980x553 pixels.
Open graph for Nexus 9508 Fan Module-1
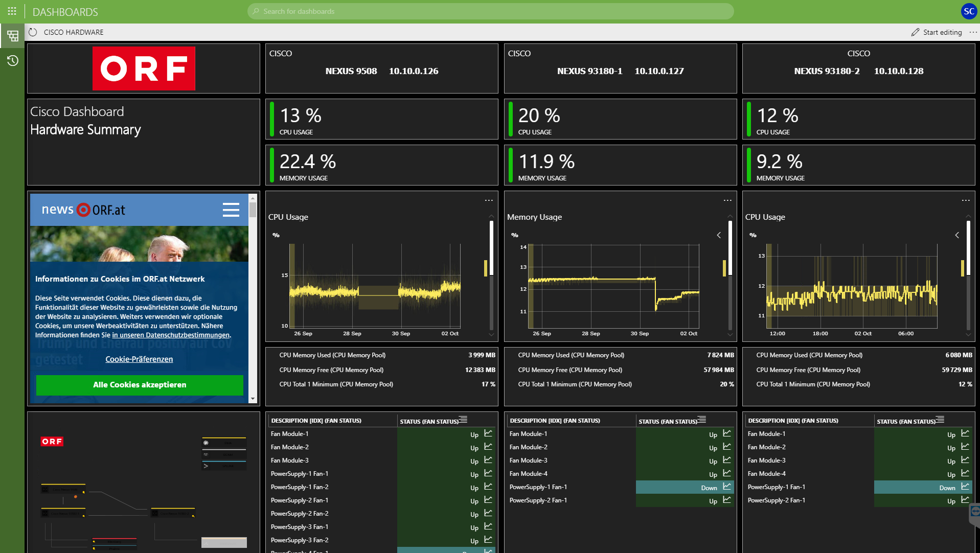coord(488,433)
